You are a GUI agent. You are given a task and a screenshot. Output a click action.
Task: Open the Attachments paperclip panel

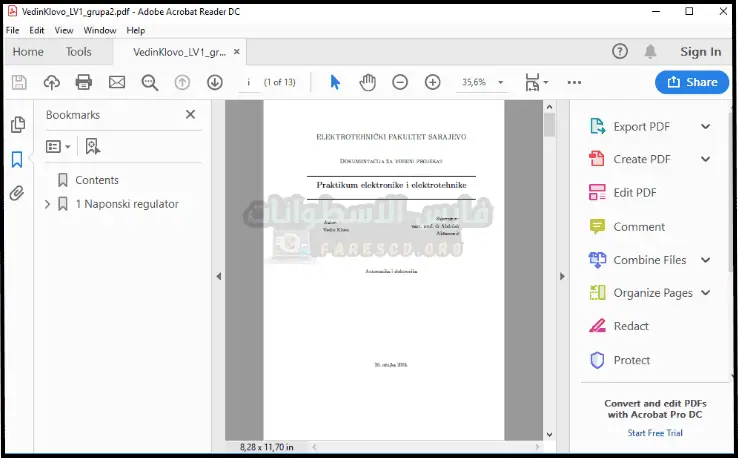click(17, 194)
